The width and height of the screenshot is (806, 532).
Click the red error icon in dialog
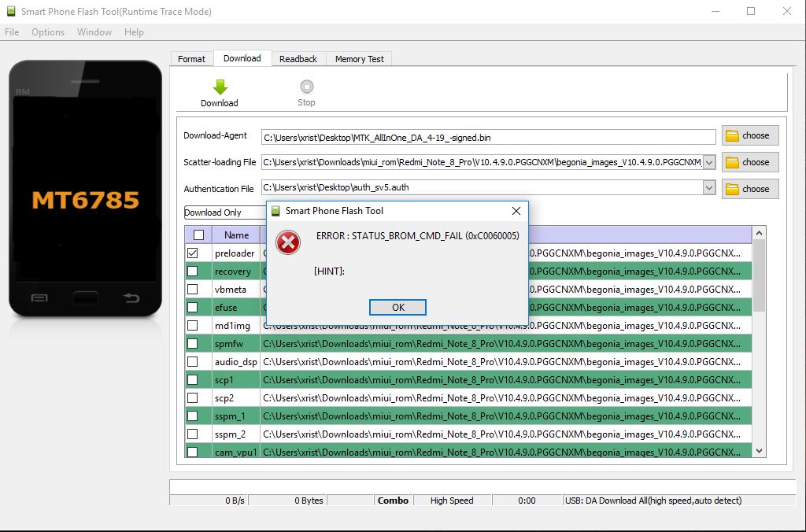[x=289, y=242]
